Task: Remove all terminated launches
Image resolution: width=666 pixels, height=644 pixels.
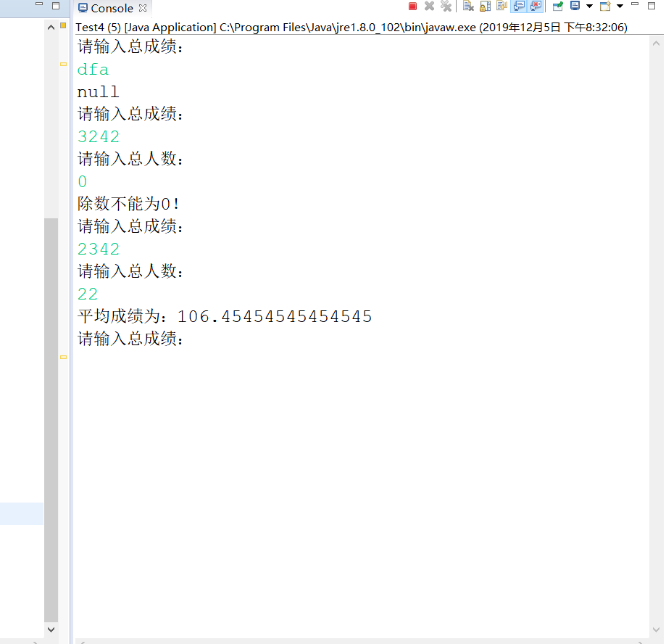Action: coord(446,6)
